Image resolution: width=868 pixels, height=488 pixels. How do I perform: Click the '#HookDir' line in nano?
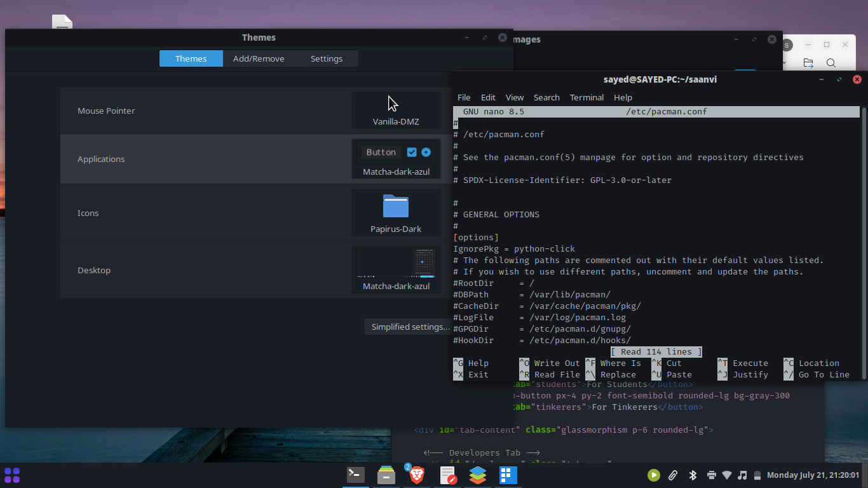point(542,340)
